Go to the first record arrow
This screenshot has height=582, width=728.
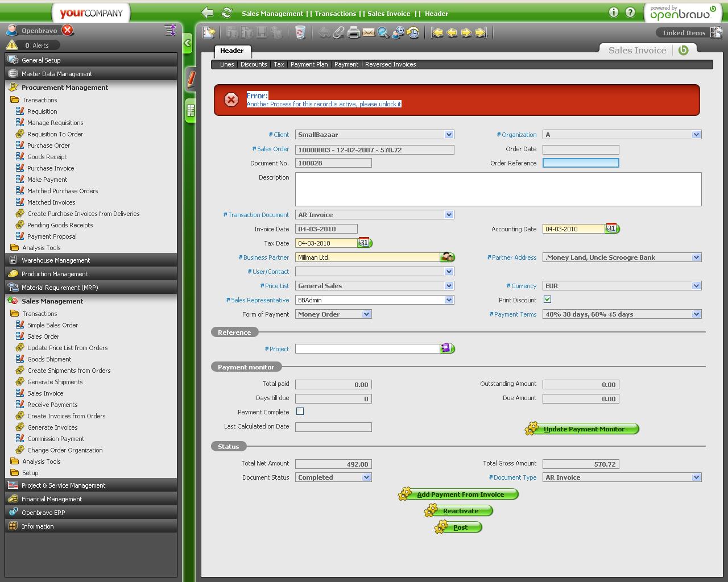(437, 33)
